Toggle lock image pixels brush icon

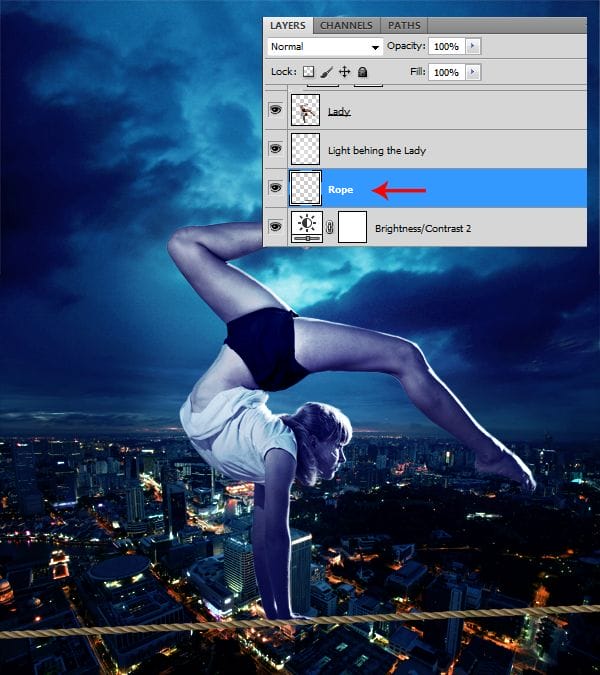(x=326, y=72)
